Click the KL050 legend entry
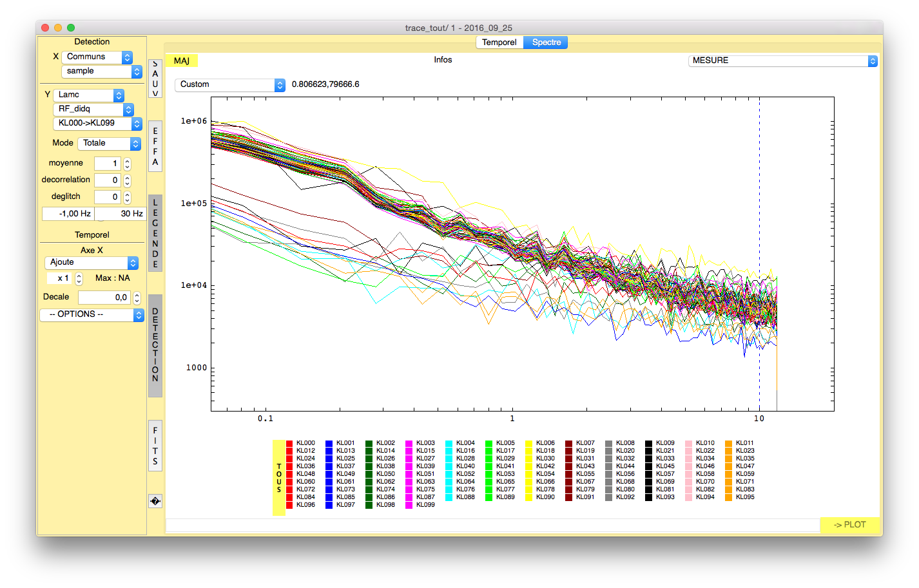This screenshot has height=588, width=919. 385,474
